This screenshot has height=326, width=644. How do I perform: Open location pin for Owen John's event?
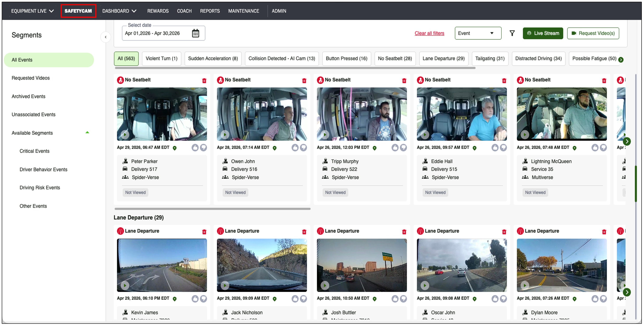[275, 148]
